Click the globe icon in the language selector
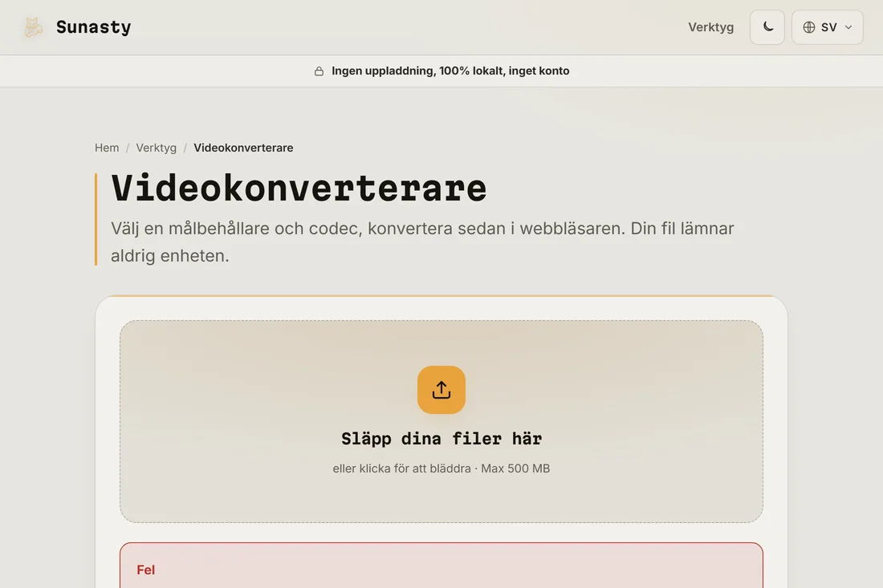The width and height of the screenshot is (883, 588). click(x=808, y=27)
